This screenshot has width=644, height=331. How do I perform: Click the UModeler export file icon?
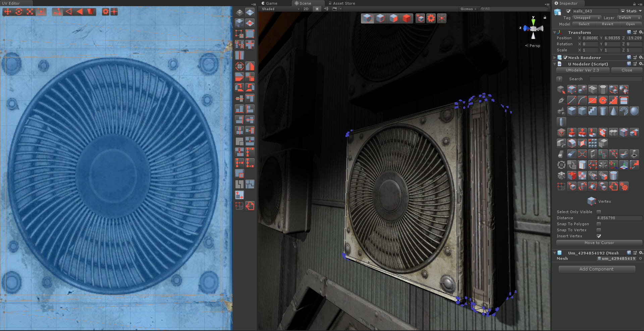point(613,186)
